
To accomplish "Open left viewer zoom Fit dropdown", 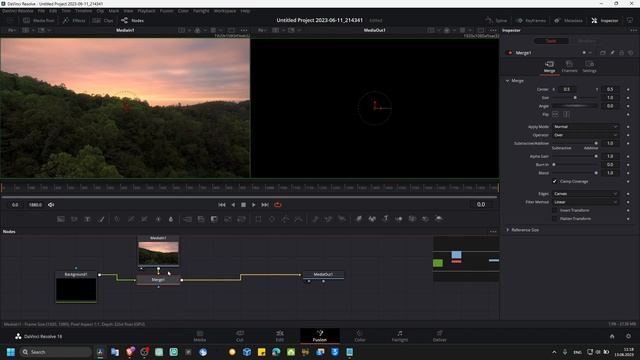I will (x=11, y=30).
